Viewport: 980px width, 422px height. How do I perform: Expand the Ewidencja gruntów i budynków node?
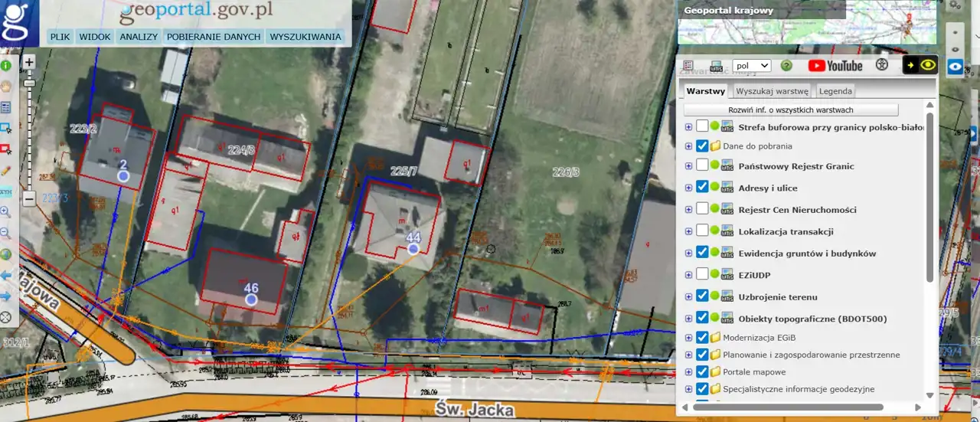pos(688,254)
